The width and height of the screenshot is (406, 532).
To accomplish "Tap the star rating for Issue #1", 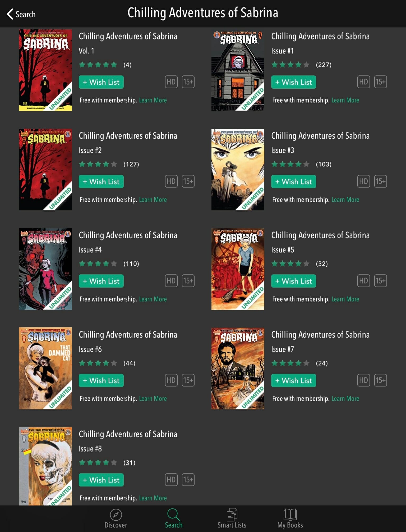I will (290, 65).
